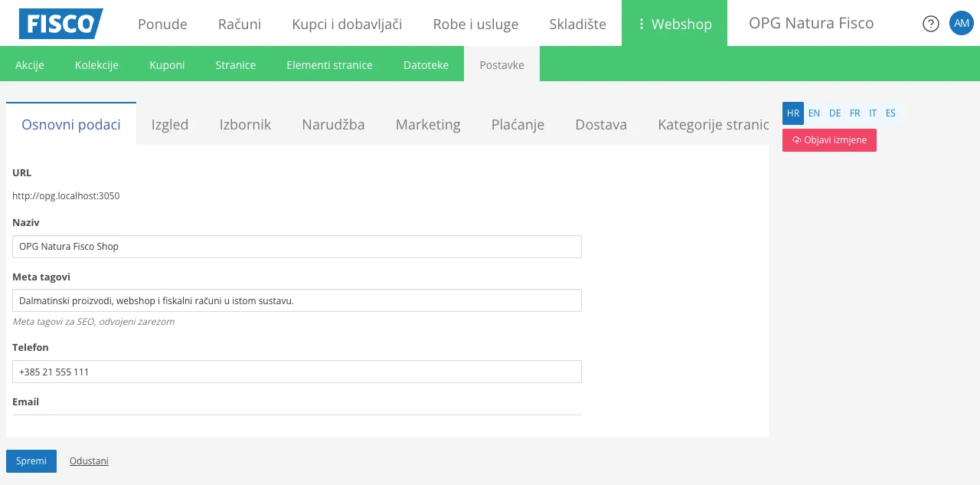
Task: Click the Odustani link
Action: [89, 460]
